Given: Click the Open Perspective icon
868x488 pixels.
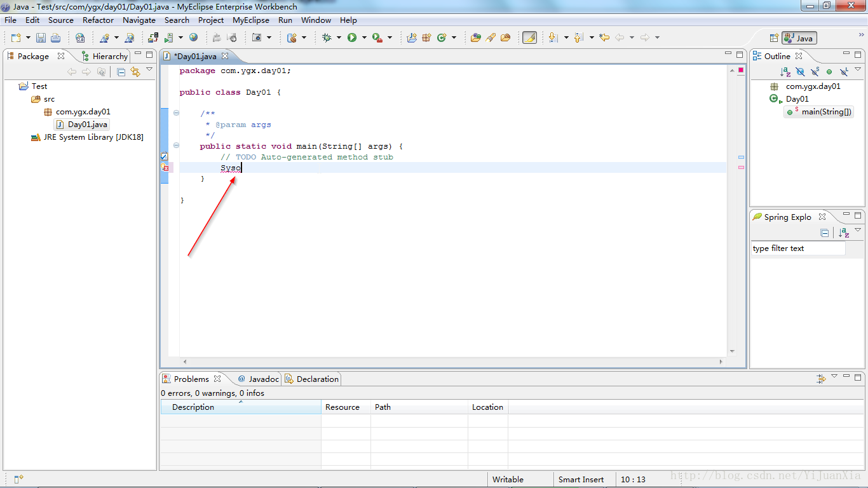Looking at the screenshot, I should [774, 38].
